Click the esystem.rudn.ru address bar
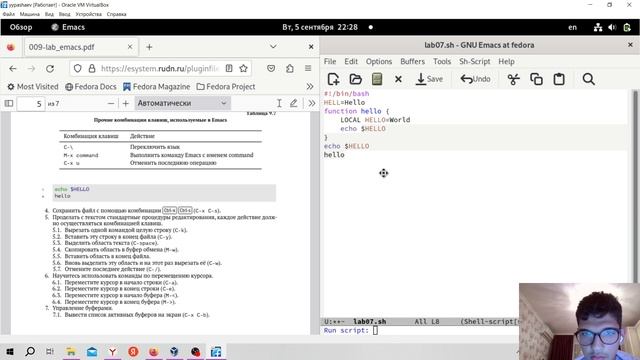This screenshot has width=640, height=360. pos(160,68)
